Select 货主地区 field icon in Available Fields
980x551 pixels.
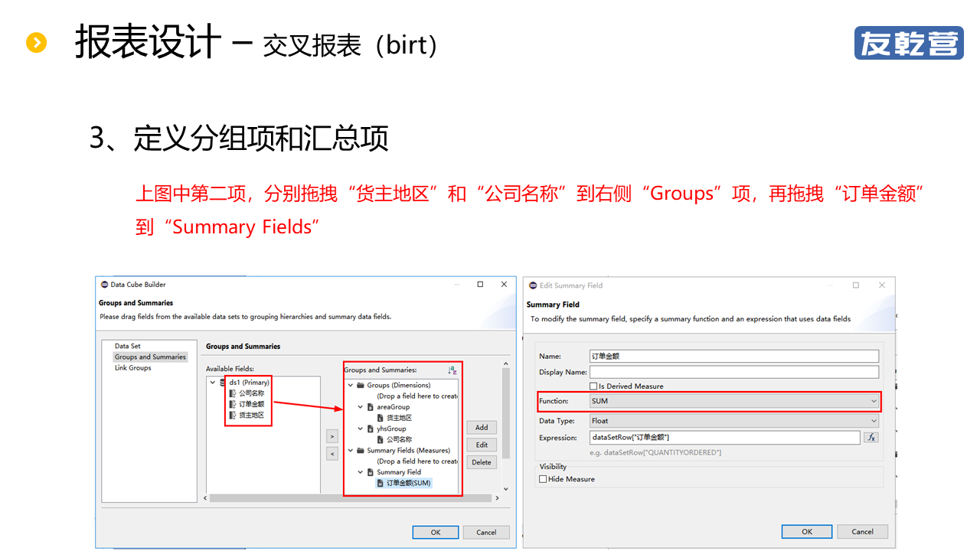[233, 415]
